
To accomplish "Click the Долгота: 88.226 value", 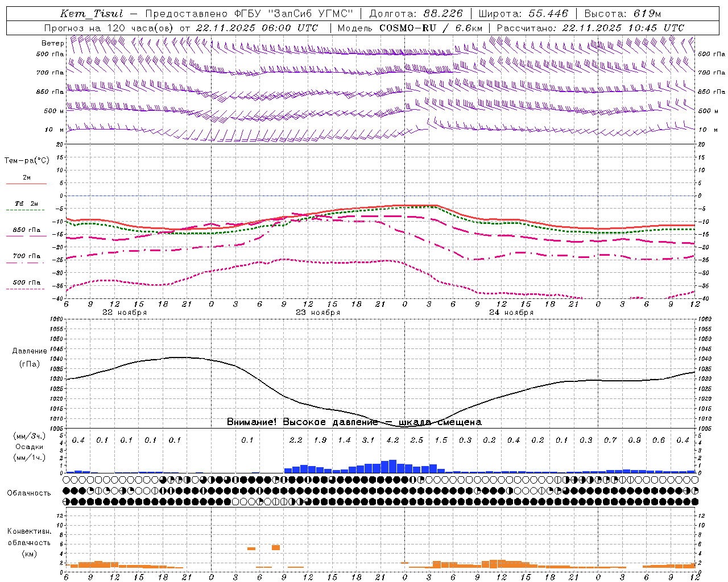I will pos(416,14).
